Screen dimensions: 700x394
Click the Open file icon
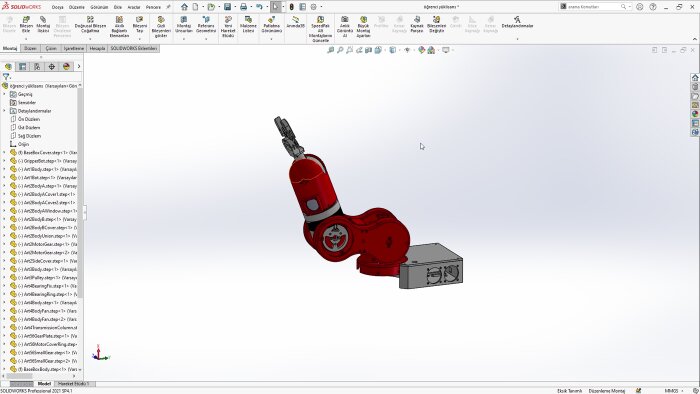click(211, 7)
